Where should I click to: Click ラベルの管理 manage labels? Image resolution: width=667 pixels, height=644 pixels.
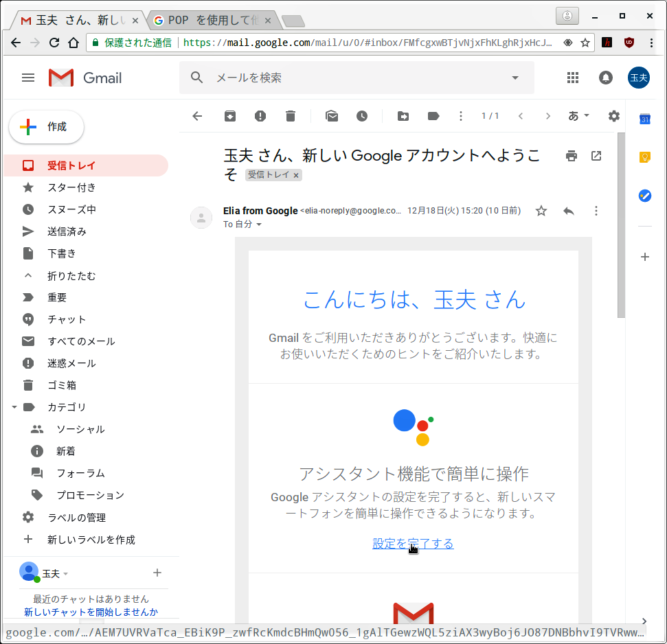tap(76, 518)
